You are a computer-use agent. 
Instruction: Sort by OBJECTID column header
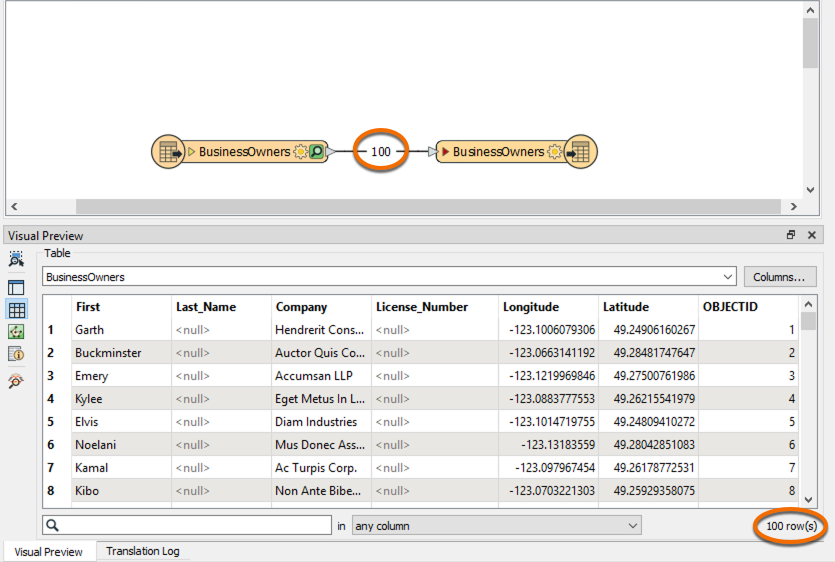(748, 307)
